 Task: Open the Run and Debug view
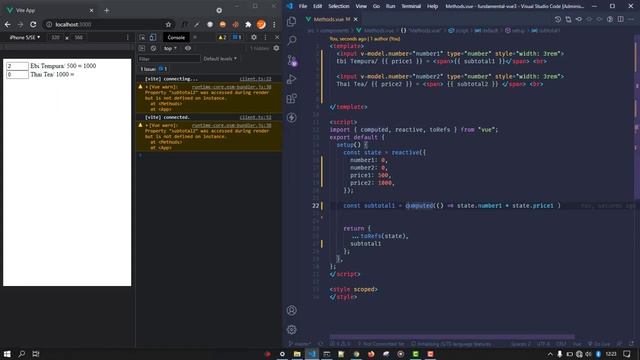(x=291, y=79)
